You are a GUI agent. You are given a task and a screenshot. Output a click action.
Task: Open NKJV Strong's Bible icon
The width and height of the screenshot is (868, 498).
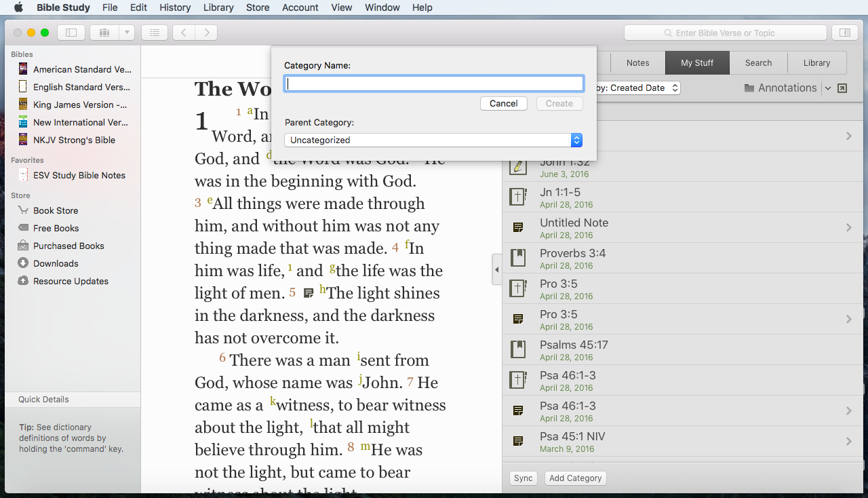click(23, 140)
